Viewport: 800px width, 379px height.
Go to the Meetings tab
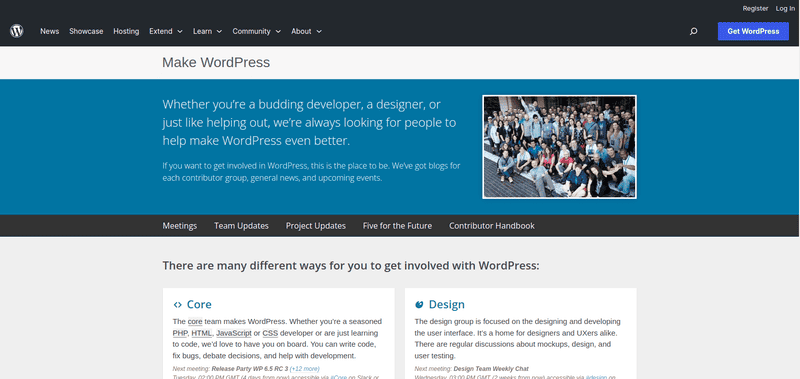pyautogui.click(x=180, y=225)
